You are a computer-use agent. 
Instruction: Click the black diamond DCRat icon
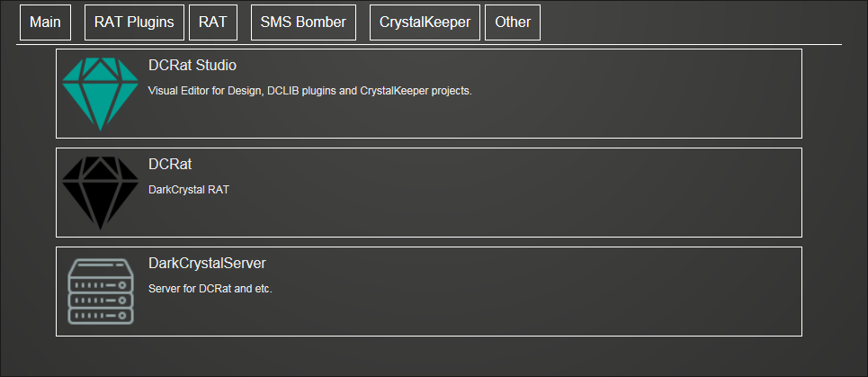pos(100,193)
